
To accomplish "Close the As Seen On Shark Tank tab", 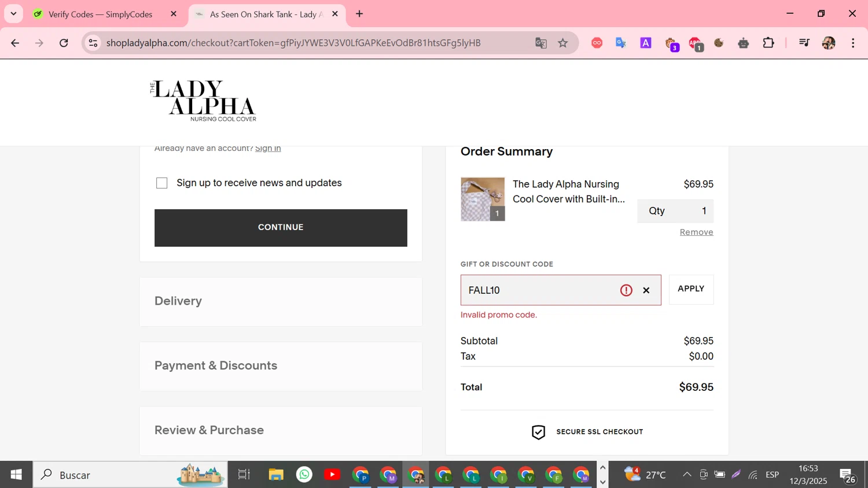I will 335,14.
